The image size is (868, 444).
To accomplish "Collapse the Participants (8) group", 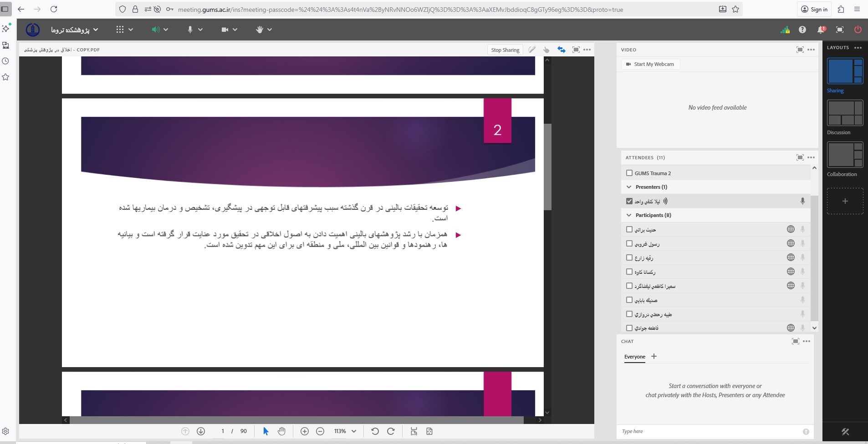I will 629,215.
